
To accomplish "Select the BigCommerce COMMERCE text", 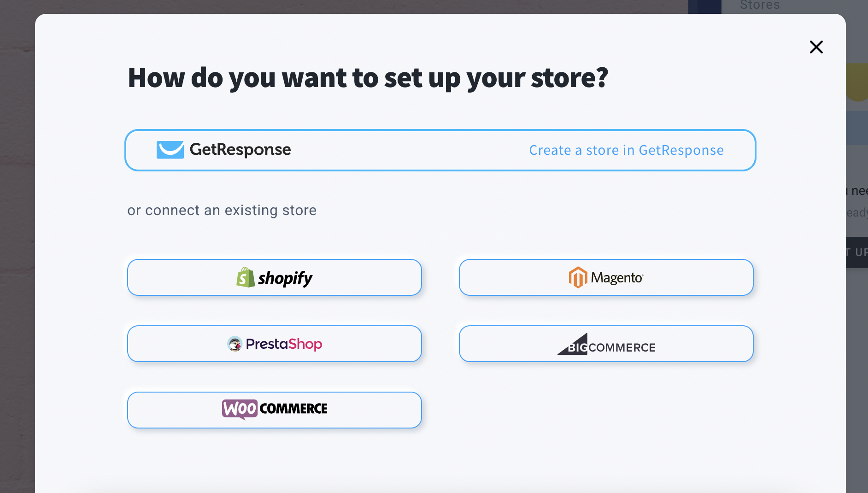I will point(622,347).
